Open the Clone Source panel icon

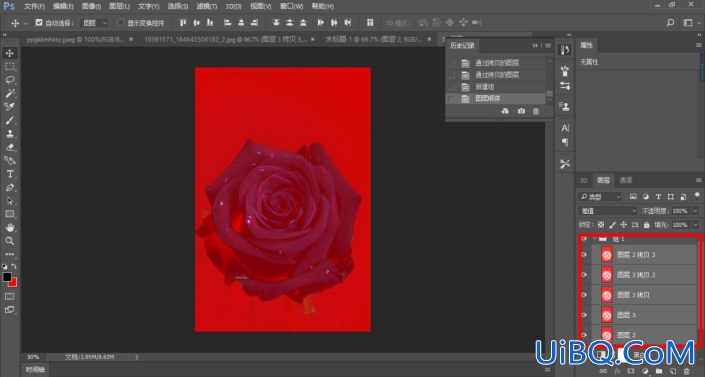[x=565, y=106]
